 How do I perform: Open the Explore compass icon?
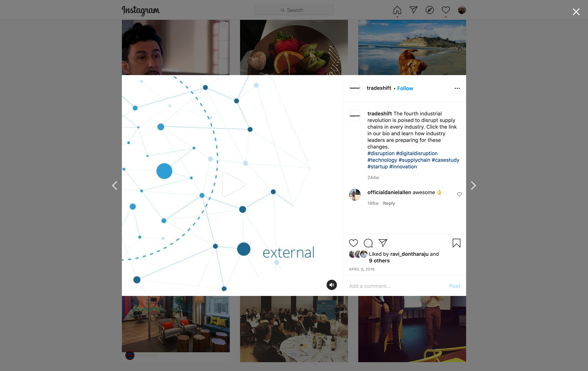pyautogui.click(x=429, y=10)
